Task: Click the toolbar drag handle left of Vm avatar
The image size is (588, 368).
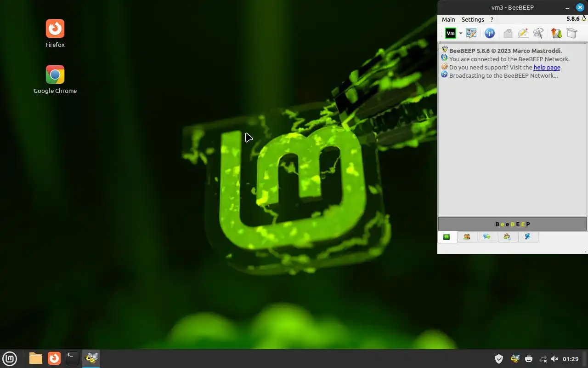Action: pyautogui.click(x=441, y=33)
